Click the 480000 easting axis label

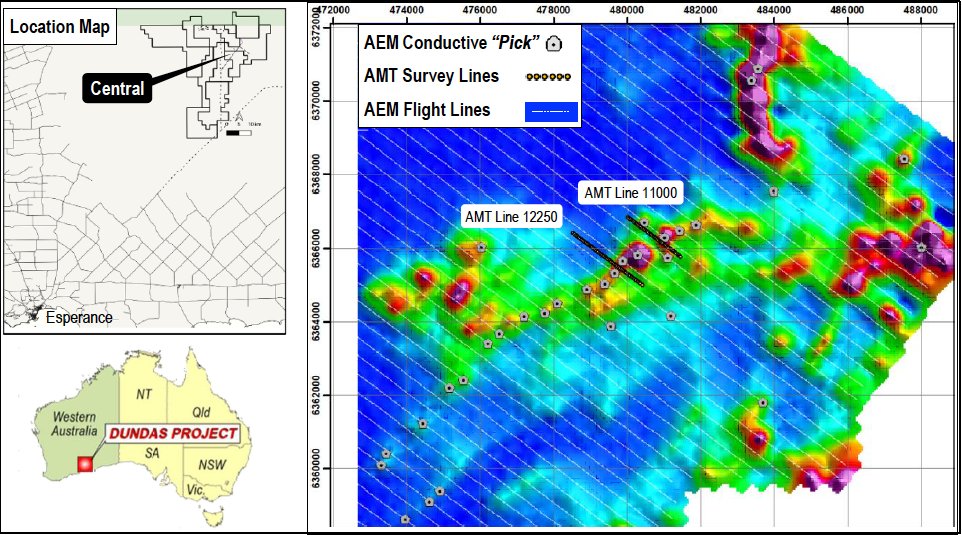(626, 10)
